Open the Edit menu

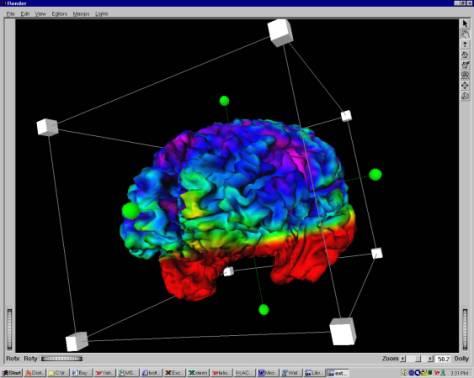click(25, 14)
